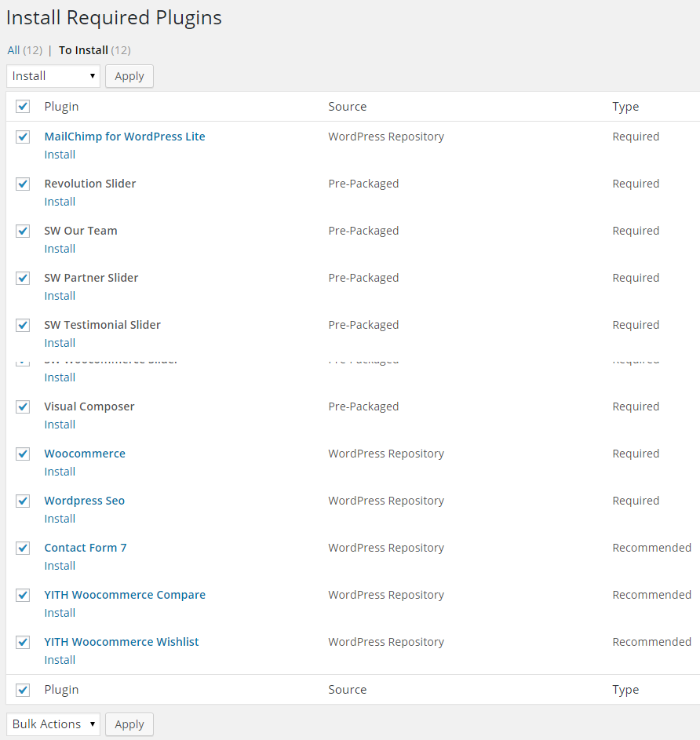Click Required type in Visual Composer row
Viewport: 700px width, 740px height.
[x=636, y=406]
